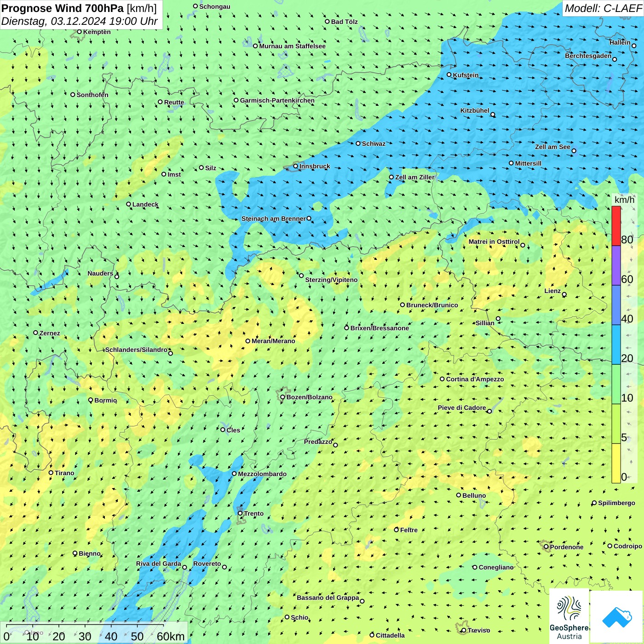Click the 'Nauders' label

tap(100, 273)
